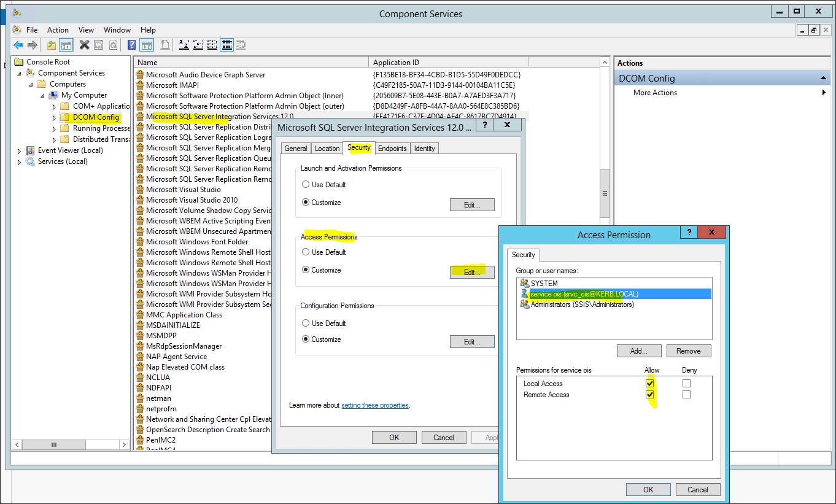Image resolution: width=836 pixels, height=504 pixels.
Task: Click the Microsoft IMAPI package icon
Action: pos(140,85)
